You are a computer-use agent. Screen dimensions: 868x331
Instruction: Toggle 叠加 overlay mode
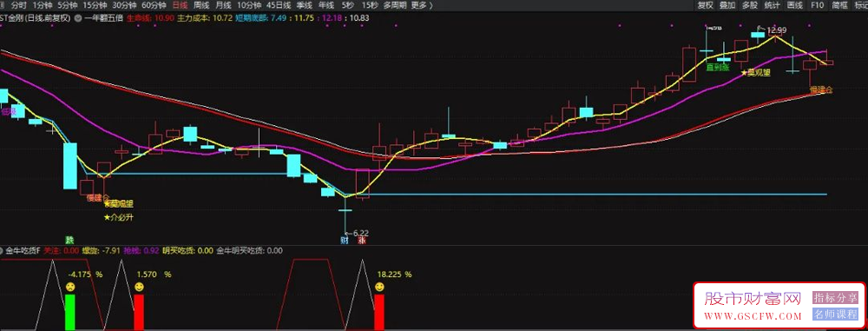727,5
